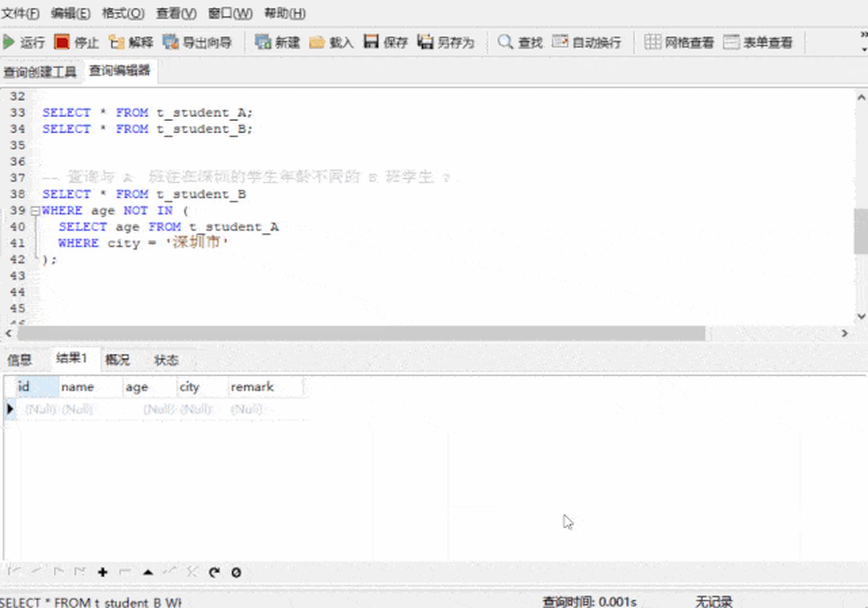Image resolution: width=868 pixels, height=608 pixels.
Task: Create a new query with 新建
Action: point(263,42)
